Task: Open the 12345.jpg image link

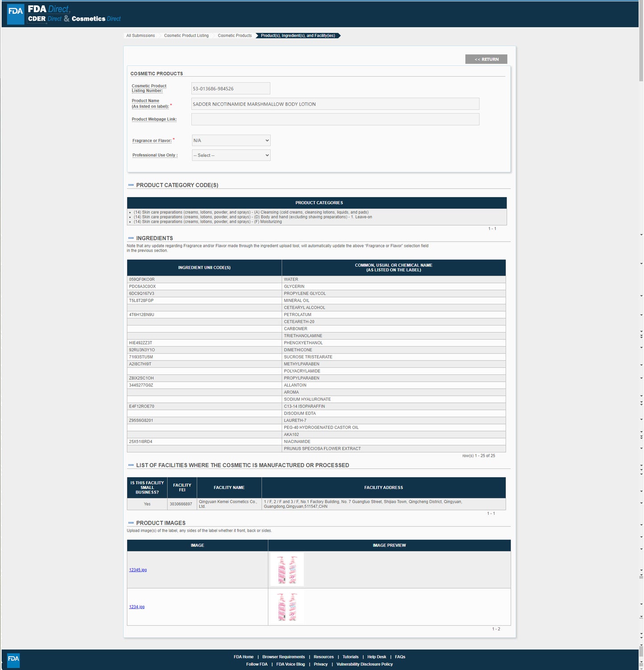Action: coord(138,570)
